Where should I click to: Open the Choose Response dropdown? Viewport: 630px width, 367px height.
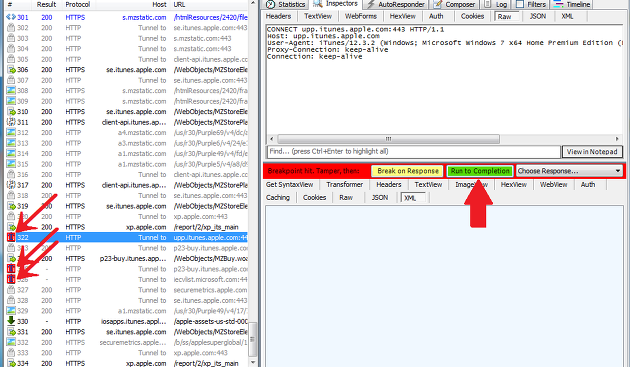tap(569, 171)
